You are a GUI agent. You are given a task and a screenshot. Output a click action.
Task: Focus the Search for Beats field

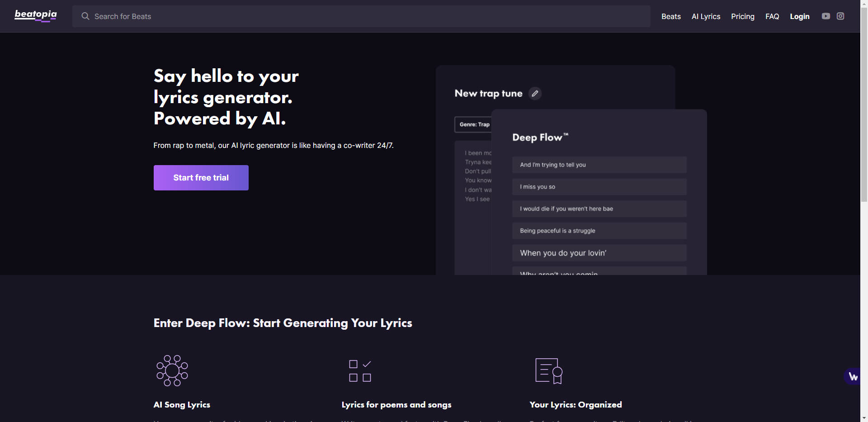(x=362, y=16)
